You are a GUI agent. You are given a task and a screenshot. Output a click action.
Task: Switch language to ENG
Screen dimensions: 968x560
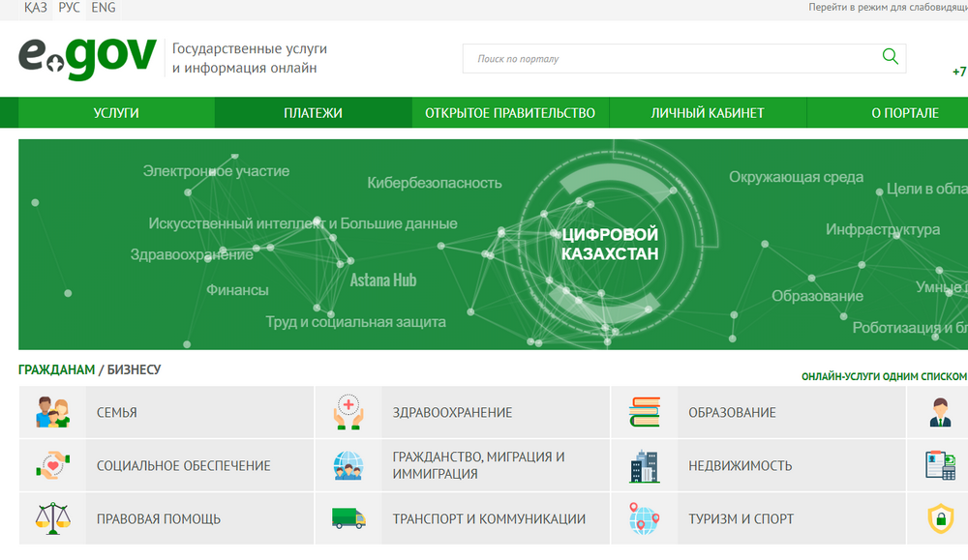103,8
